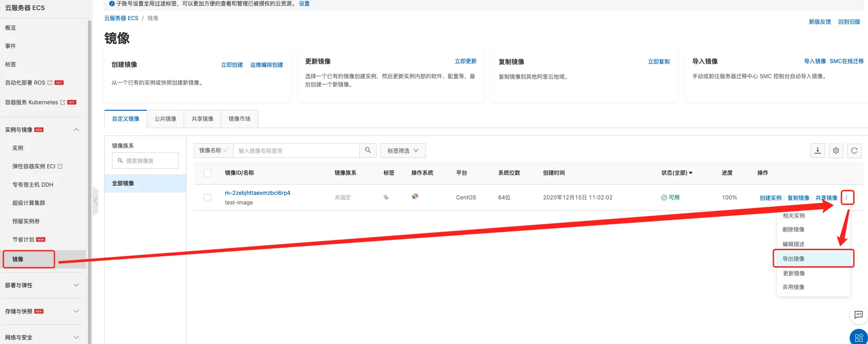Screen dimensions: 868x344
Task: Click the search magnifier button for image name
Action: point(368,150)
